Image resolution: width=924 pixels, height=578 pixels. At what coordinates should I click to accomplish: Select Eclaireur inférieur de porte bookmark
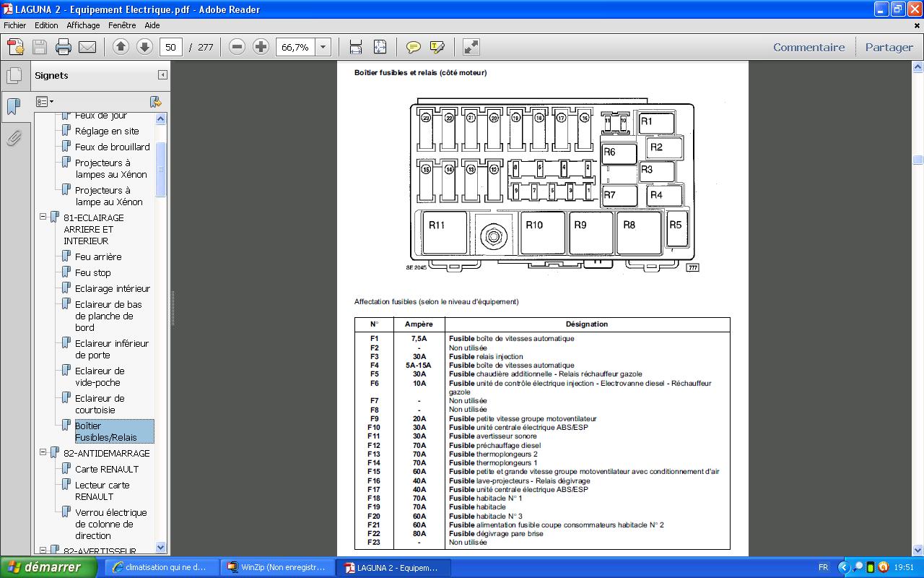112,349
